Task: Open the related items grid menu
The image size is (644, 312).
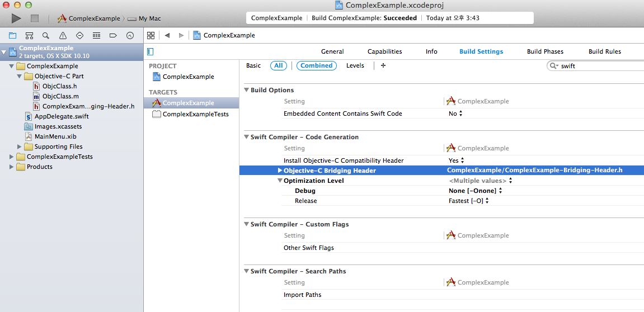Action: 151,35
